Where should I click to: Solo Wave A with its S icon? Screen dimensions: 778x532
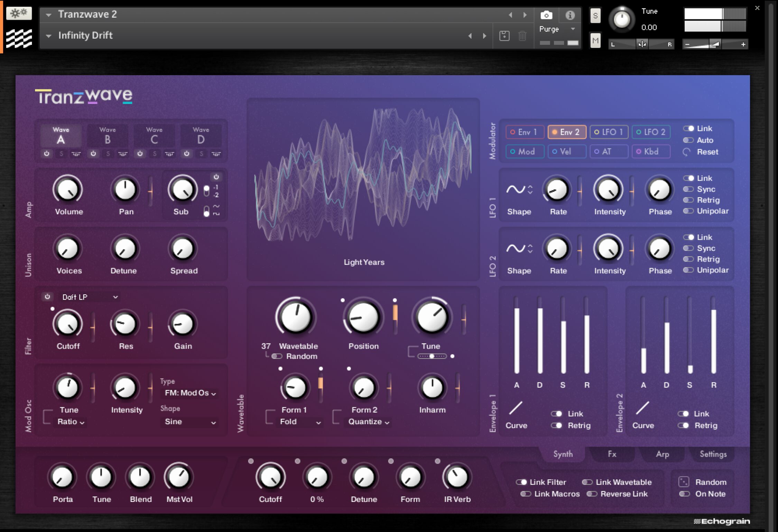click(61, 154)
